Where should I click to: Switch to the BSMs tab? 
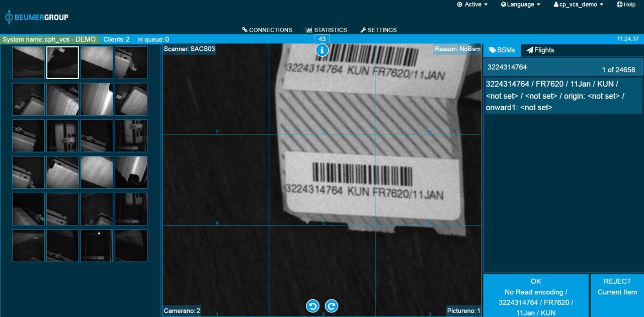[502, 50]
